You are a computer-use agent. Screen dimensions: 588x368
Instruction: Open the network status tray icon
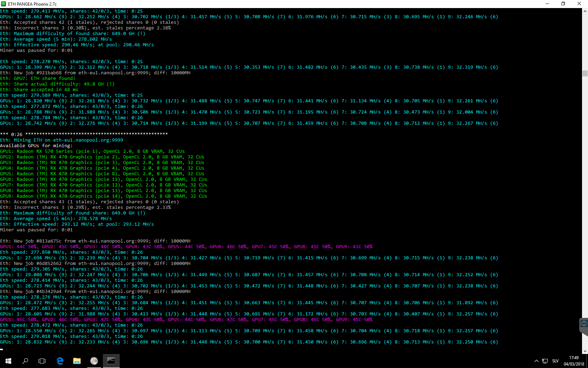pyautogui.click(x=545, y=361)
